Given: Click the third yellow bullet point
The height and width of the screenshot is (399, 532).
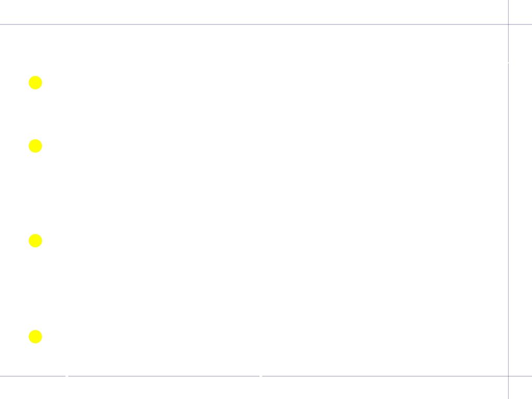Looking at the screenshot, I should coord(35,241).
